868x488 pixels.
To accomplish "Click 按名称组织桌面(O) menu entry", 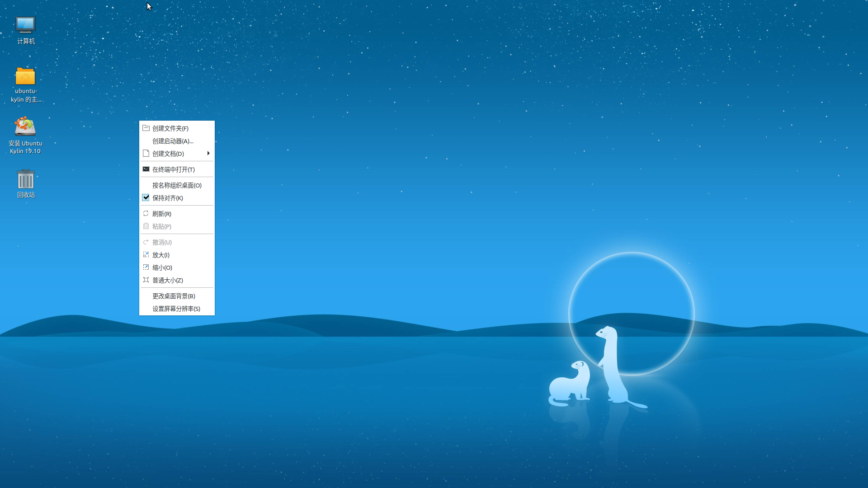I will coord(177,185).
